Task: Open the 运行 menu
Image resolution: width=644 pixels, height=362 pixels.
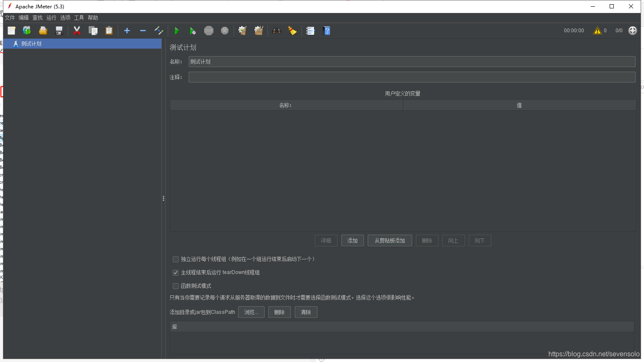Action: click(51, 18)
